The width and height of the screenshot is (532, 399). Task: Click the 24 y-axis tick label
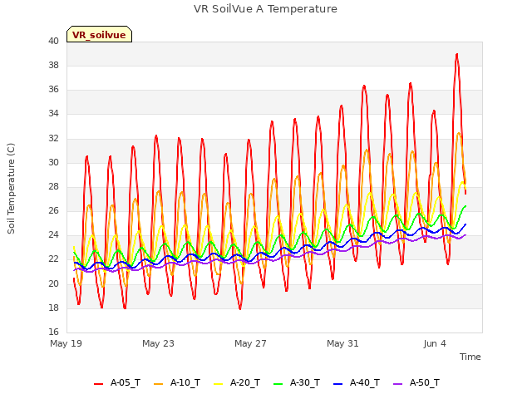click(x=53, y=234)
